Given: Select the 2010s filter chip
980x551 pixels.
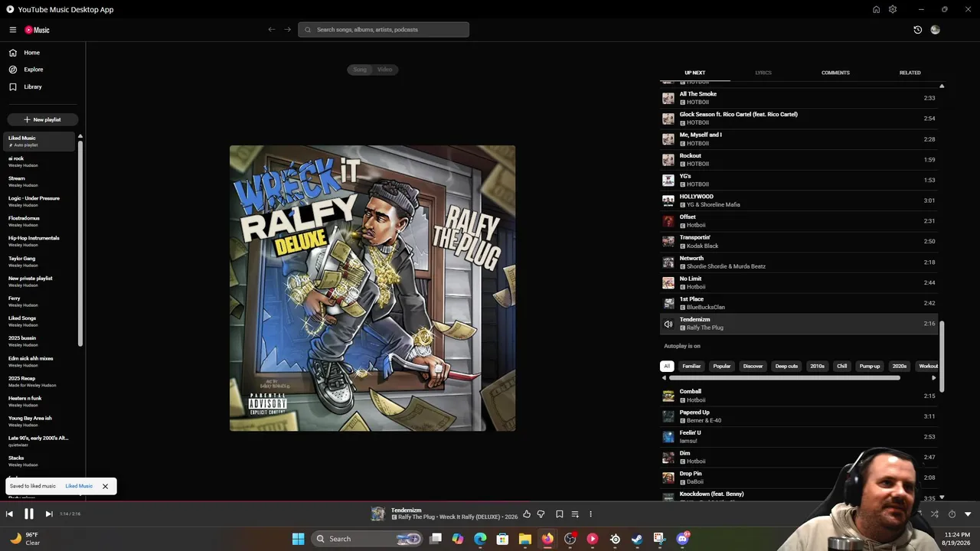Looking at the screenshot, I should 818,366.
